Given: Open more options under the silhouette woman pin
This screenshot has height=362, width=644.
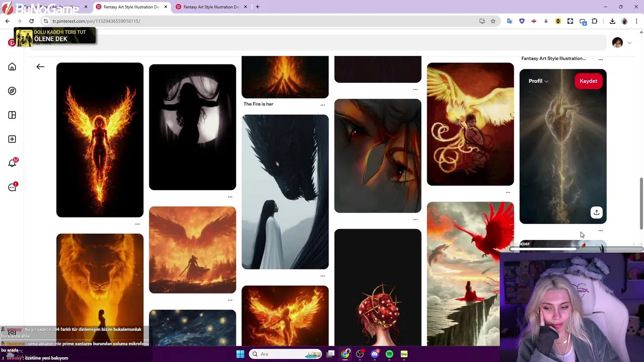Looking at the screenshot, I should (x=230, y=197).
